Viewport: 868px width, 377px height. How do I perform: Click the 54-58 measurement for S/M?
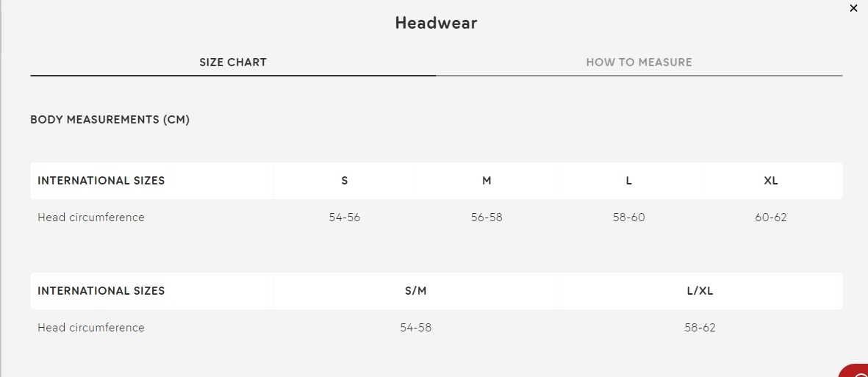coord(416,328)
